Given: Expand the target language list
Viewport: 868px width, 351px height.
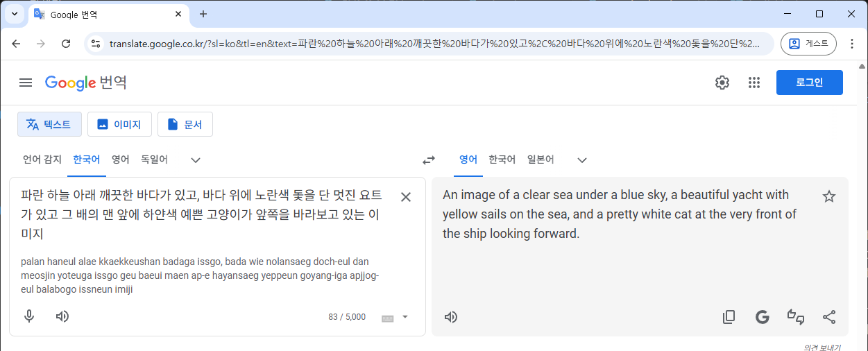Looking at the screenshot, I should [x=582, y=160].
